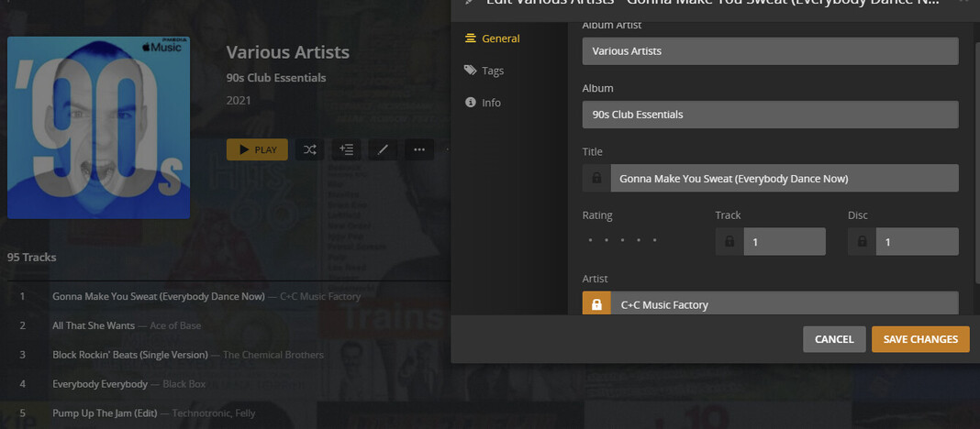The height and width of the screenshot is (429, 980).
Task: Click the Track number field
Action: 785,241
